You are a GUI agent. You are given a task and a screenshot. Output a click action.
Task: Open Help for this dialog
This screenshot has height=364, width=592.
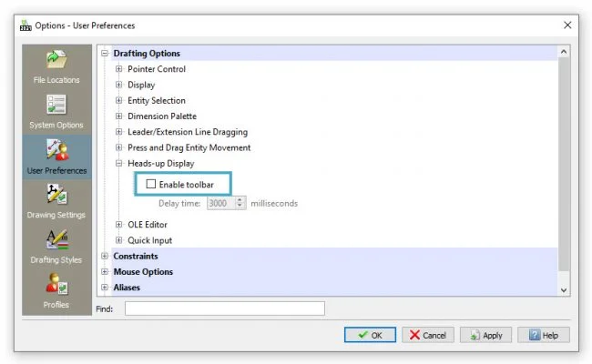pyautogui.click(x=543, y=335)
